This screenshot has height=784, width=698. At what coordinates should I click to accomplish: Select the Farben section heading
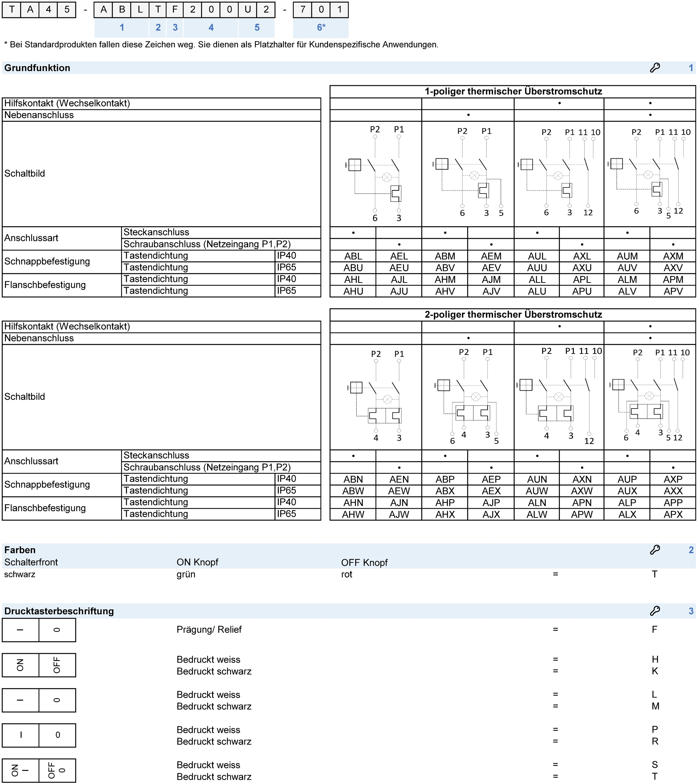pyautogui.click(x=20, y=550)
